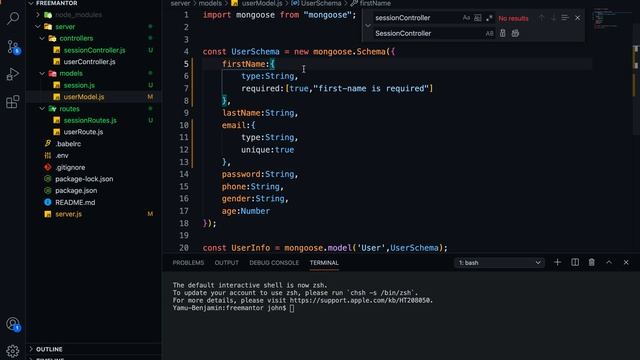Image resolution: width=640 pixels, height=360 pixels.
Task: Go to next match arrow
Action: 553,18
